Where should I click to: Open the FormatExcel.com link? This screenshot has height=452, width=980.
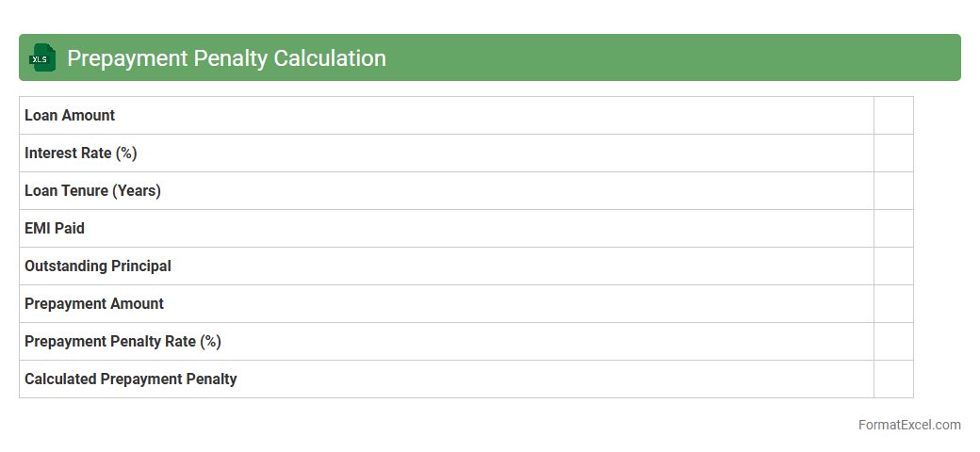click(x=909, y=425)
